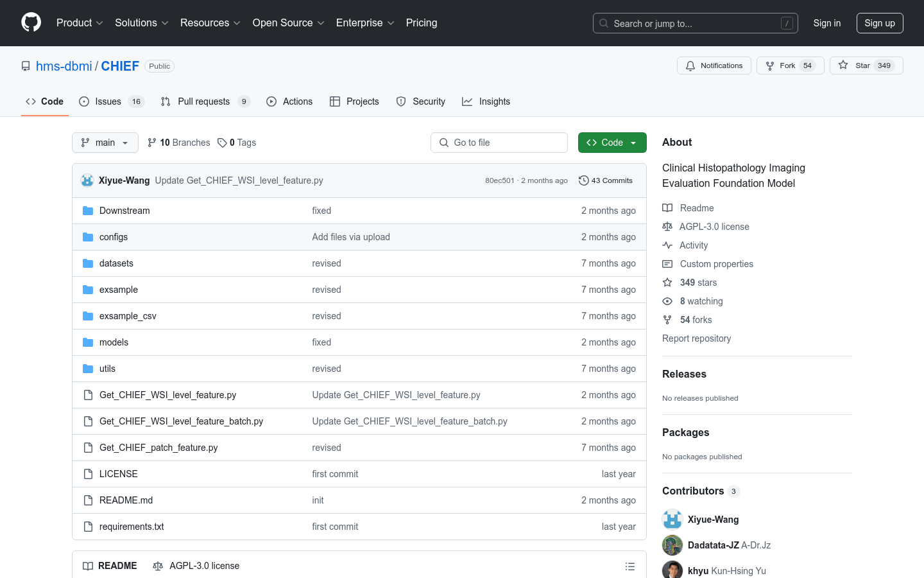Focus the Go to file input
Screen dimensions: 924x578
499,143
